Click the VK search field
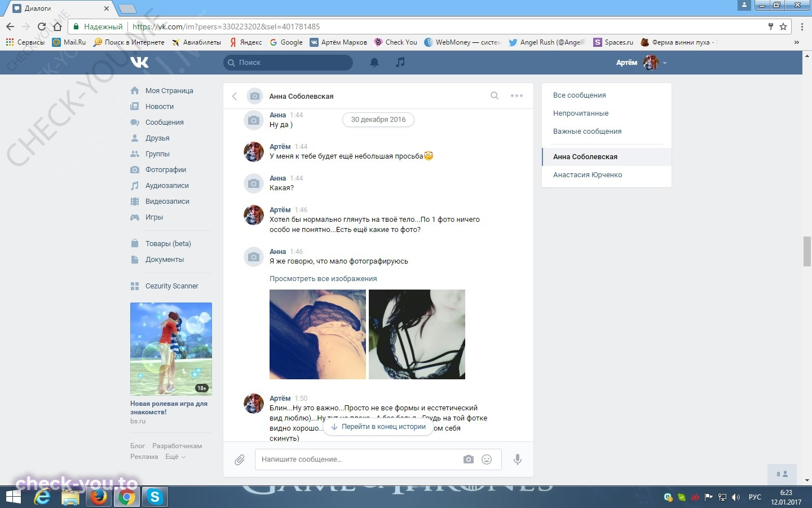The width and height of the screenshot is (812, 508). [288, 63]
